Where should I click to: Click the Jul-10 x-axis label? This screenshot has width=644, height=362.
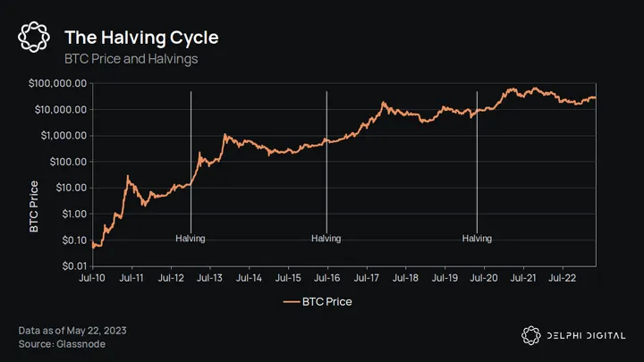point(93,279)
